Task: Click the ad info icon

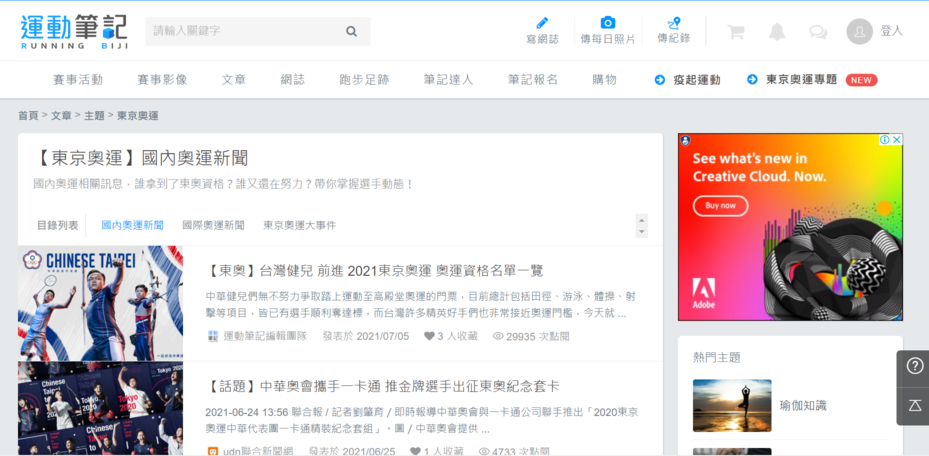Action: click(885, 140)
